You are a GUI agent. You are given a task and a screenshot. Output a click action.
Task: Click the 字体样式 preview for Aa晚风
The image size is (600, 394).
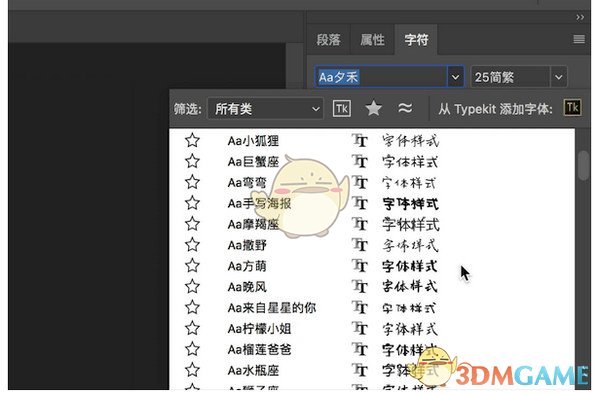point(410,287)
